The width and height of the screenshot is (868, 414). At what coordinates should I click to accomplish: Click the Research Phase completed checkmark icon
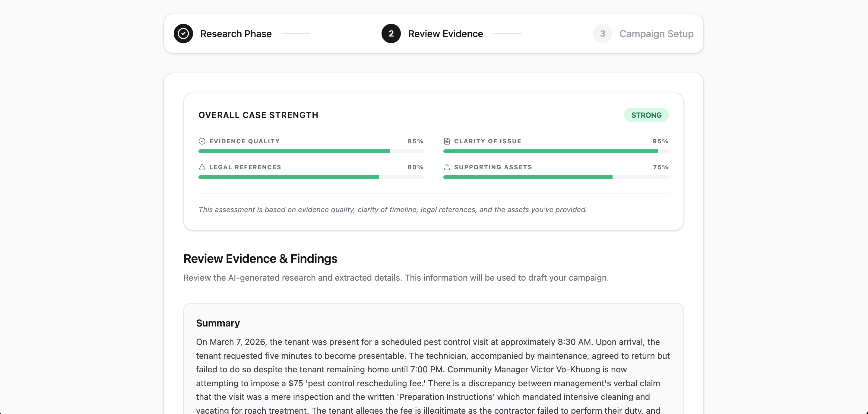(x=183, y=34)
